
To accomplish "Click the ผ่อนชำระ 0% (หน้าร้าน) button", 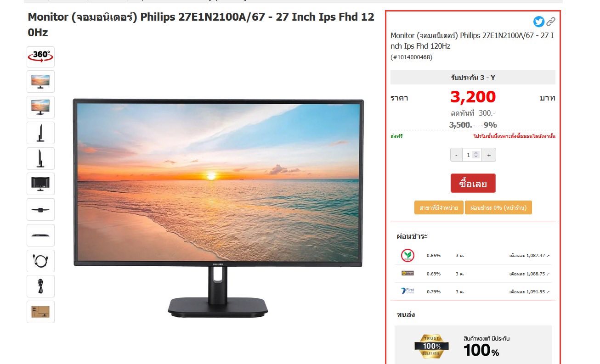I will [498, 208].
